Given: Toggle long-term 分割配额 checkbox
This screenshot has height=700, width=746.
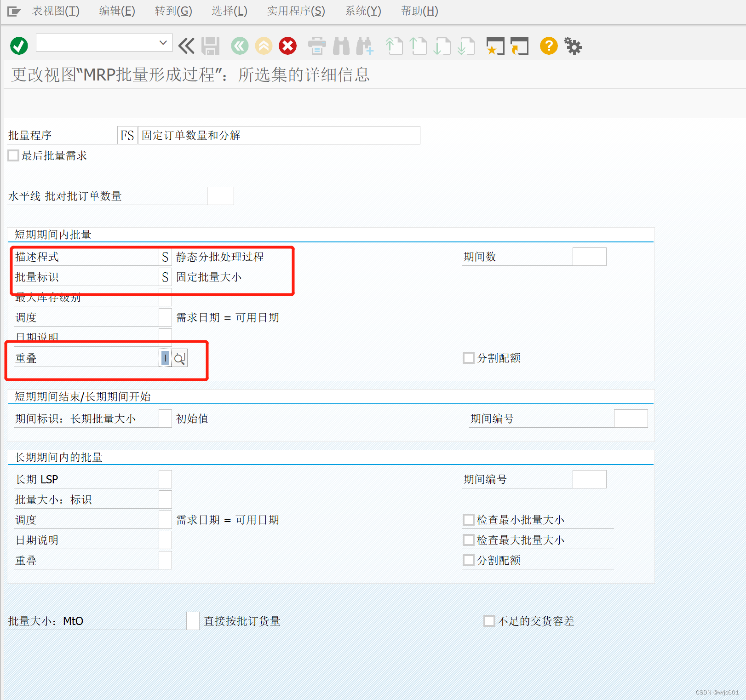Looking at the screenshot, I should click(x=468, y=560).
